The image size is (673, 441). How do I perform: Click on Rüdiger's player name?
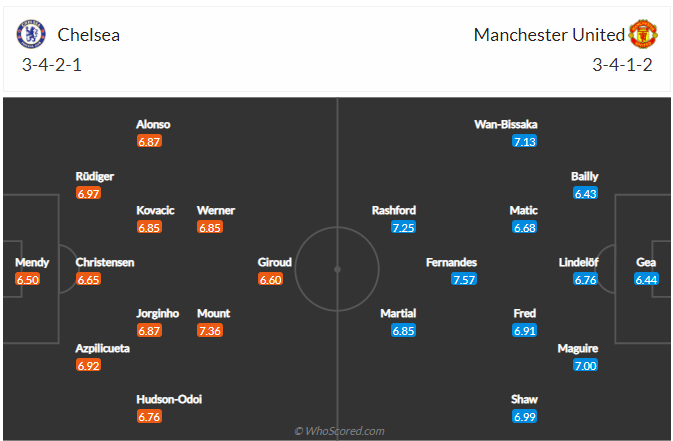[95, 176]
